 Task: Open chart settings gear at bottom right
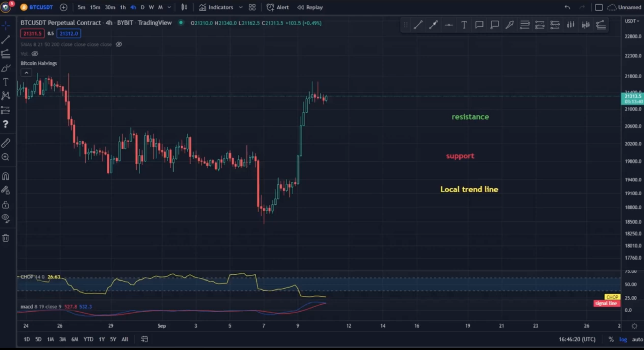coord(635,326)
